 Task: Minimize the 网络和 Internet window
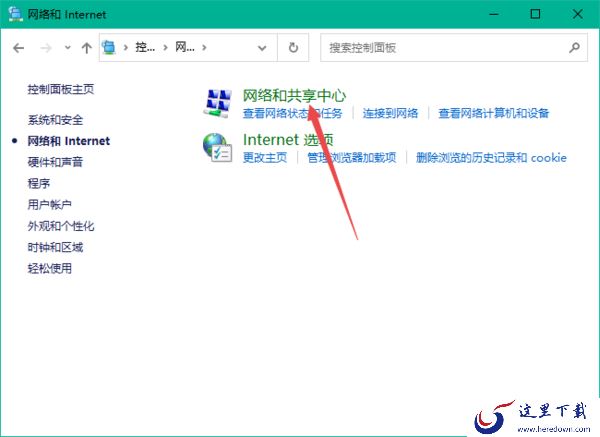[494, 14]
